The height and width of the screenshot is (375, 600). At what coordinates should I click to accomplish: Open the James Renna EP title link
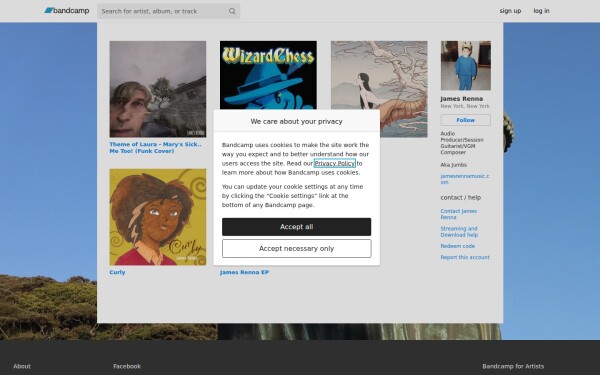(244, 272)
